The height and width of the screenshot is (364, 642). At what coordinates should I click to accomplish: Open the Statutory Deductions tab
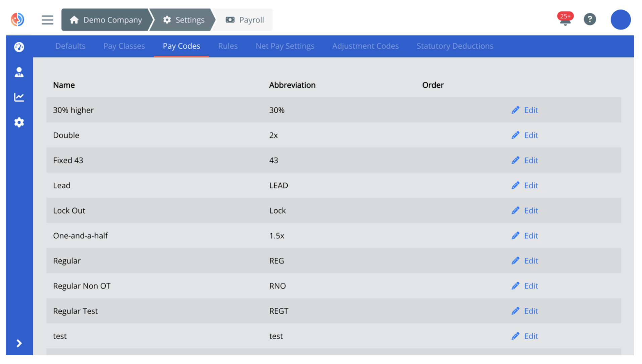pyautogui.click(x=455, y=46)
